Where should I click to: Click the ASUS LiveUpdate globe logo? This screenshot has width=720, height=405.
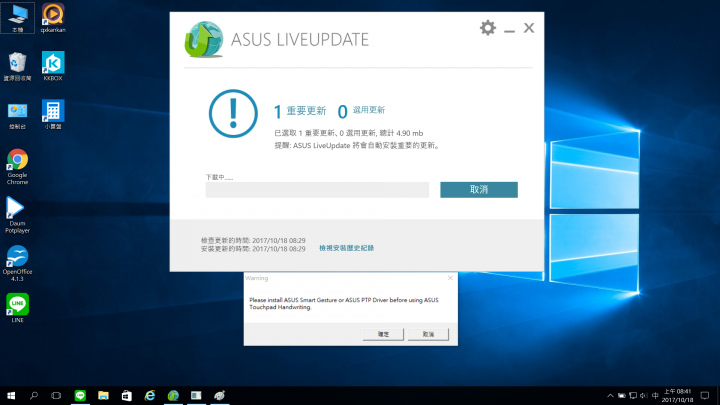[x=204, y=39]
